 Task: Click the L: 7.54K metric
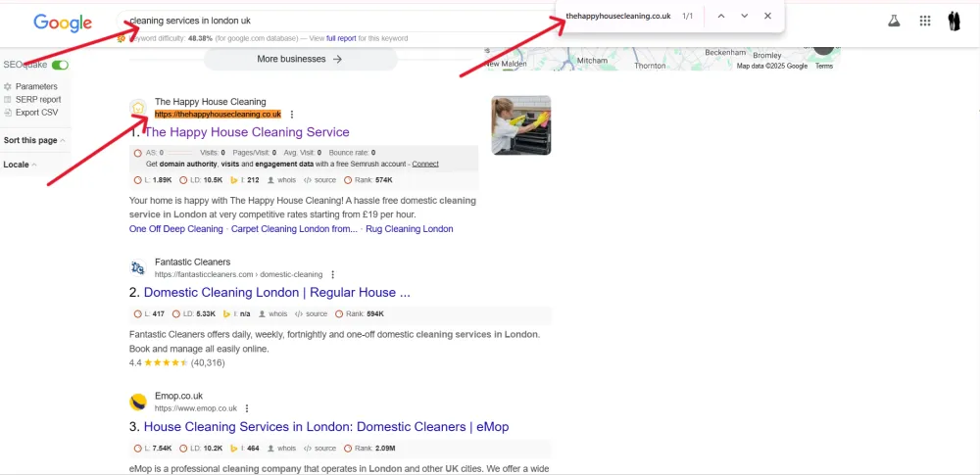click(153, 449)
